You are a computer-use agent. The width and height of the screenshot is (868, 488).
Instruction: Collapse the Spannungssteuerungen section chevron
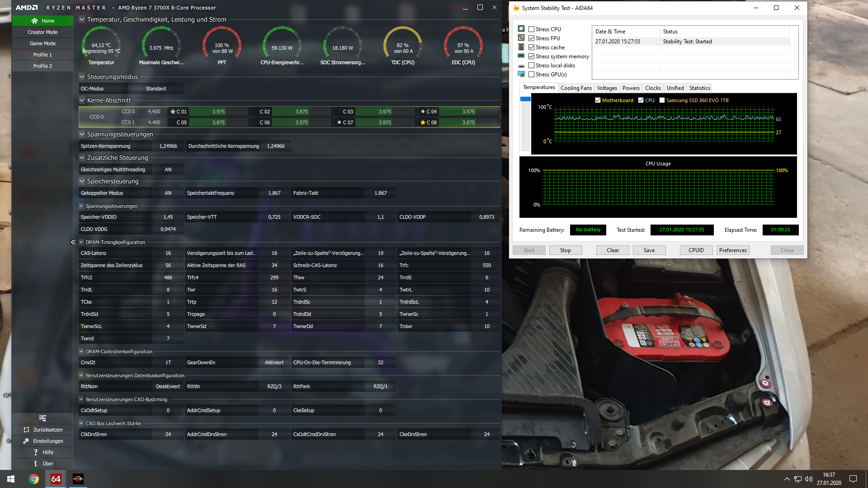[x=82, y=134]
